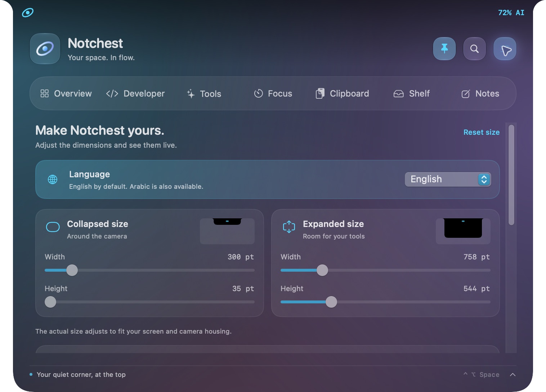This screenshot has height=392, width=546.
Task: Open the English language dropdown
Action: click(448, 179)
